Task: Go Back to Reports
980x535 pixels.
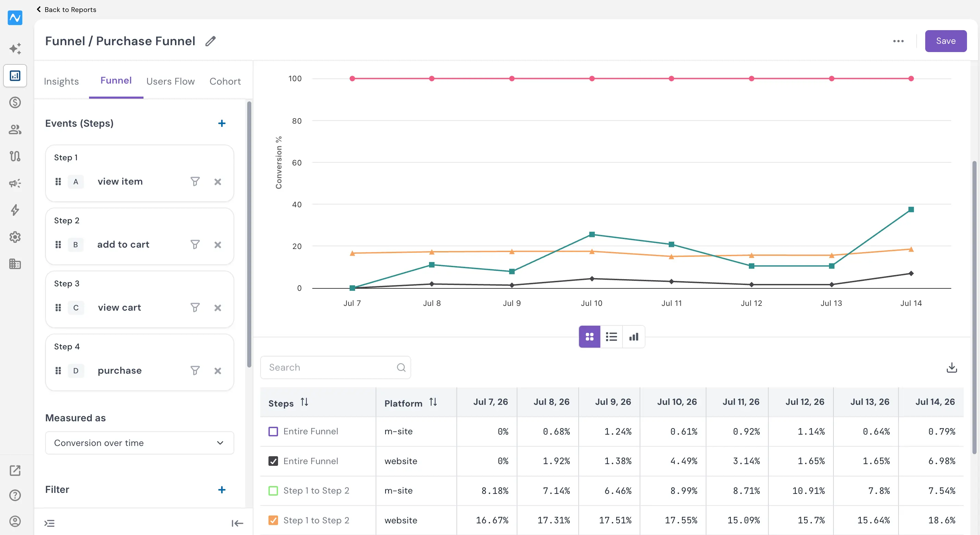Action: [x=66, y=10]
